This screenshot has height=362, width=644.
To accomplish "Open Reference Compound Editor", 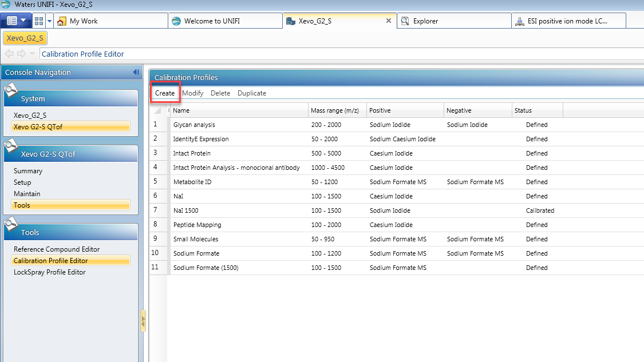I will pyautogui.click(x=57, y=249).
